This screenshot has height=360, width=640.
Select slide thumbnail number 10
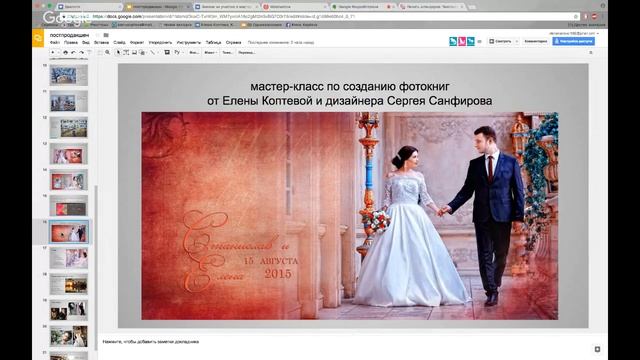tap(69, 75)
